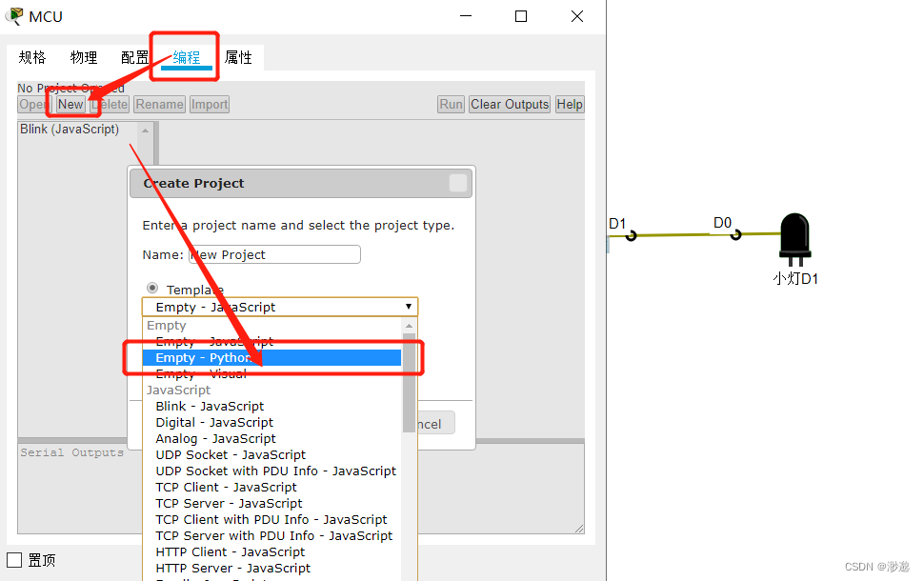Viewport: 924px width, 581px height.
Task: Choose Blink - JavaScript template
Action: pyautogui.click(x=271, y=406)
